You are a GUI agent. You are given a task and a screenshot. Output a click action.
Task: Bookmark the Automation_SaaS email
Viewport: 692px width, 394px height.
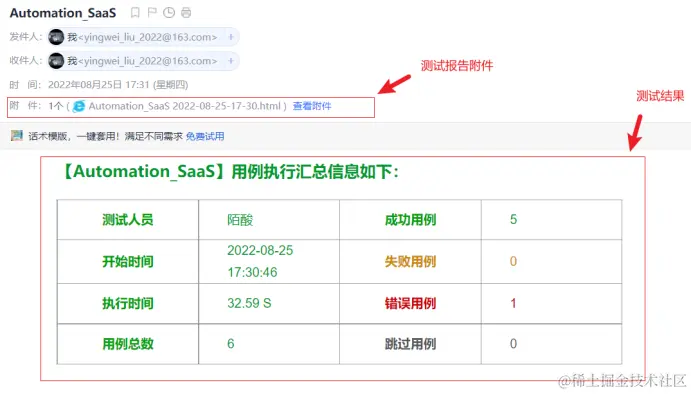point(135,13)
